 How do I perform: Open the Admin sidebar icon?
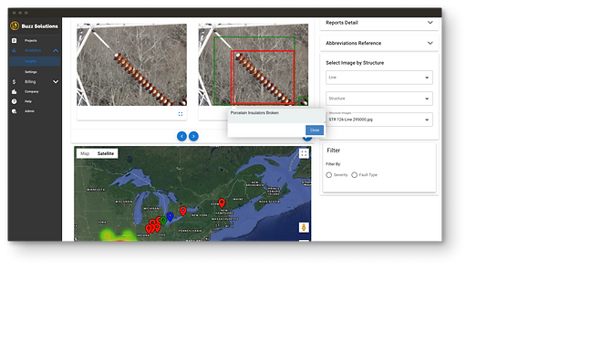[x=15, y=111]
